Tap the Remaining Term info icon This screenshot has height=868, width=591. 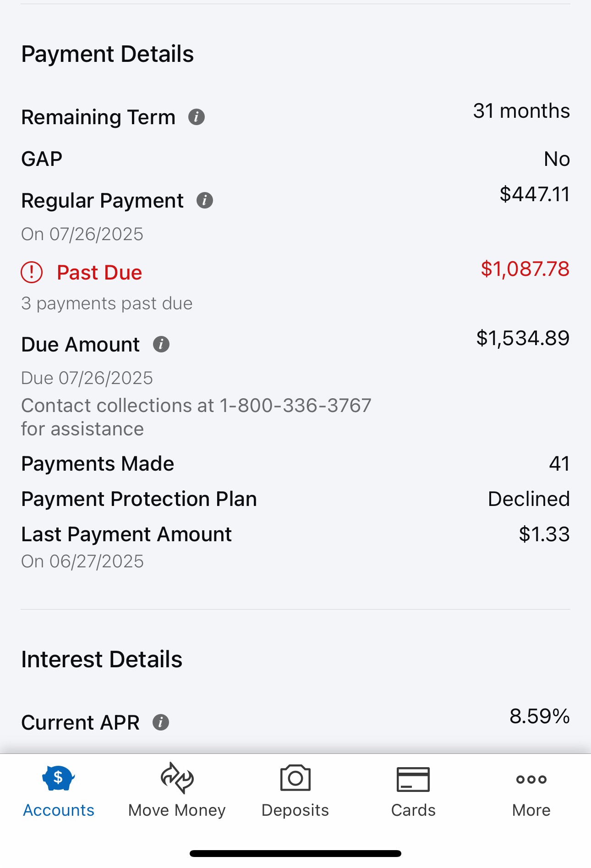coord(197,117)
